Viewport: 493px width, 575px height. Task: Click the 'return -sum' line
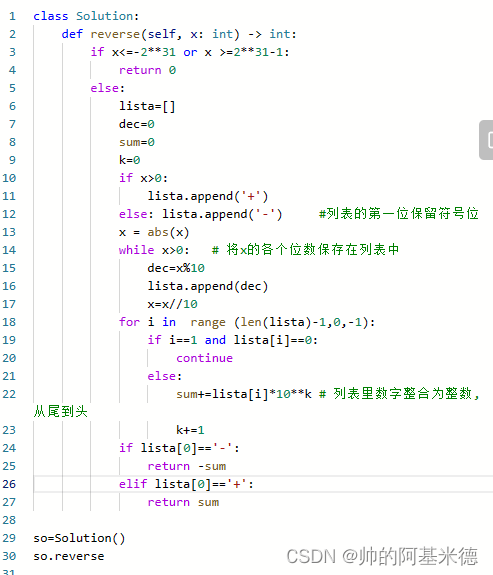(187, 466)
